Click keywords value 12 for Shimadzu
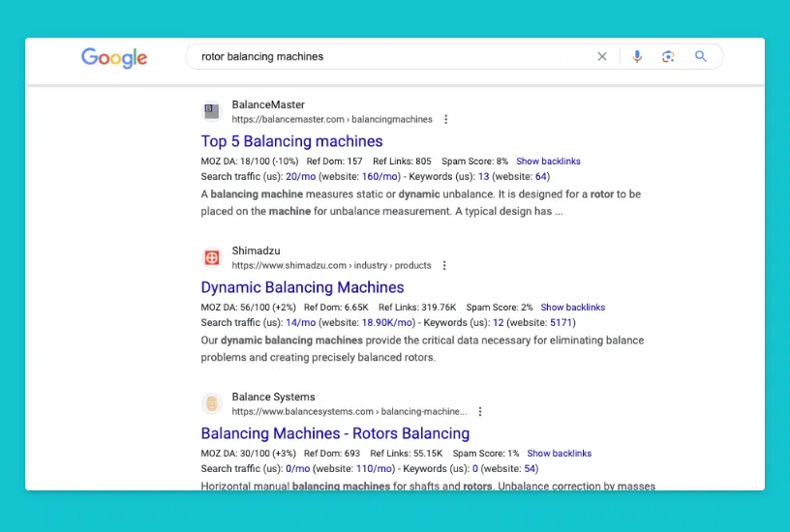 [x=499, y=323]
